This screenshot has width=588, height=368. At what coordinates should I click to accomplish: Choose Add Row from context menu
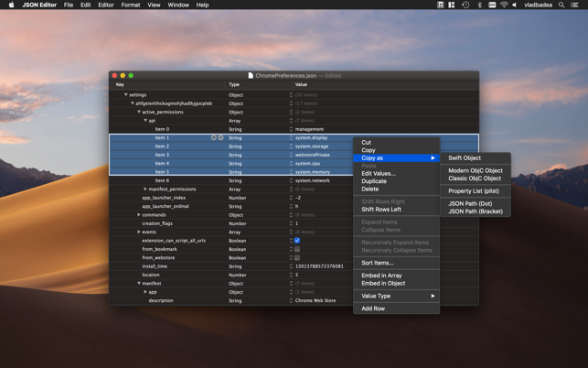[396, 308]
